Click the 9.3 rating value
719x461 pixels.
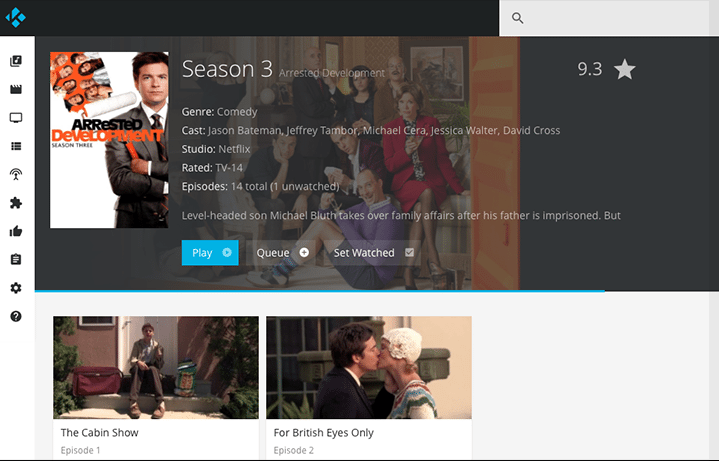tap(590, 69)
